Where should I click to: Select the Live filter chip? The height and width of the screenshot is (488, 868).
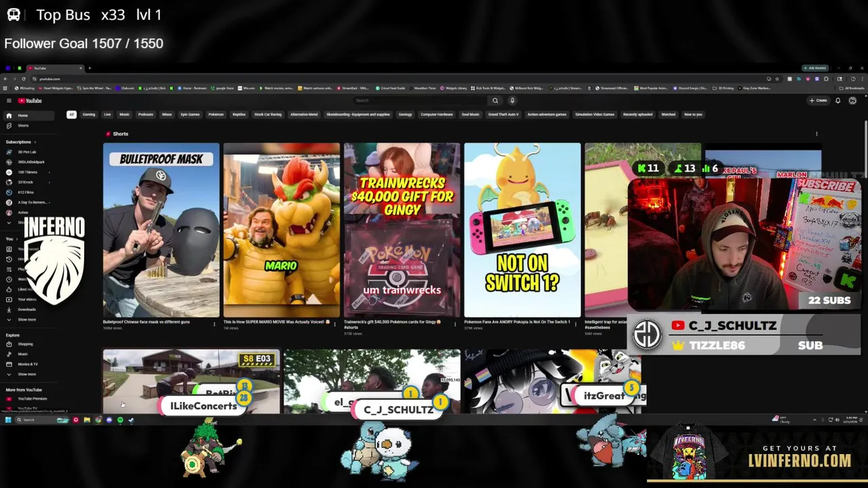click(x=107, y=115)
